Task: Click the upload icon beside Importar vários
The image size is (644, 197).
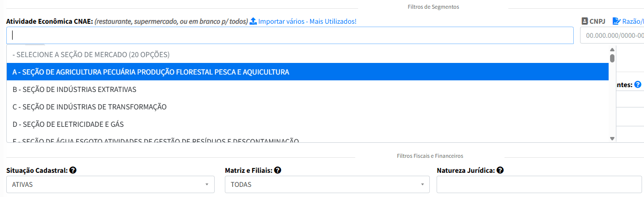Action: pyautogui.click(x=253, y=22)
